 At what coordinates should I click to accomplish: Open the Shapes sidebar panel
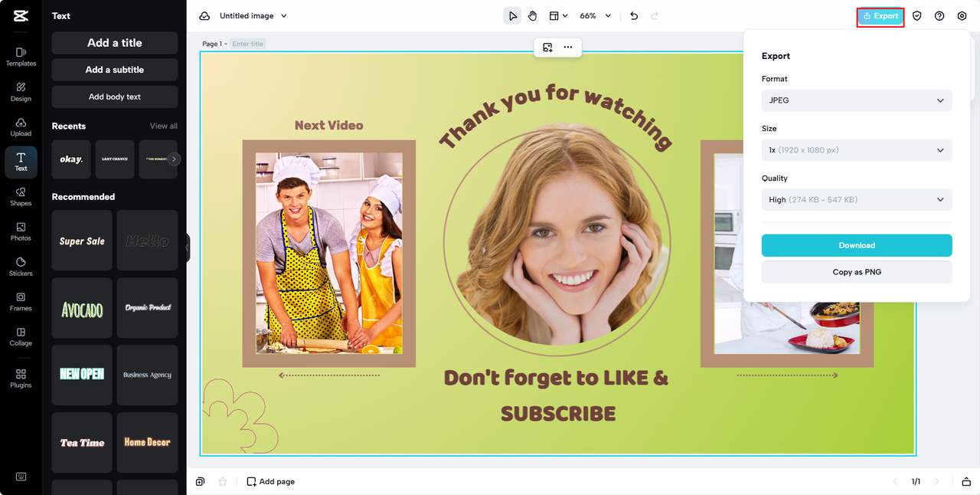(x=21, y=197)
